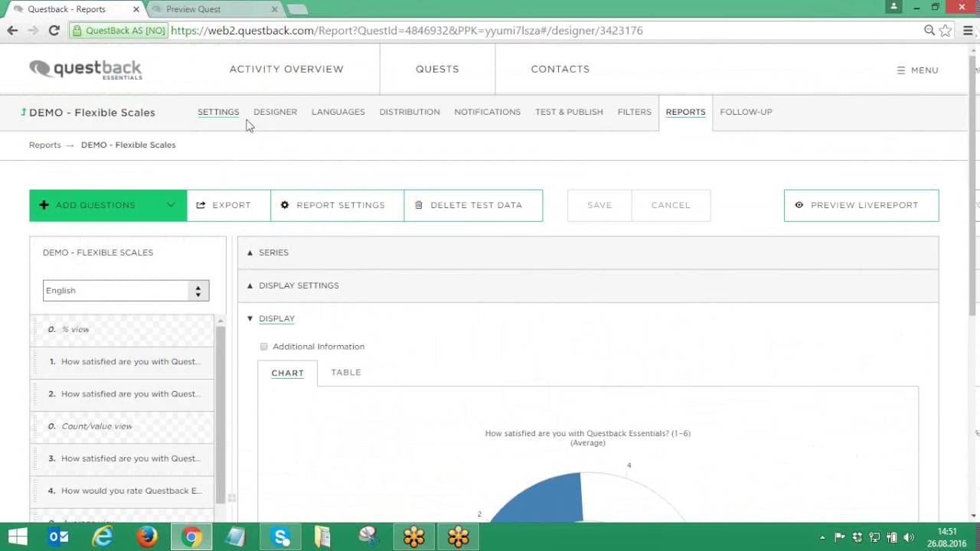Open Outlook from the taskbar
This screenshot has height=551, width=980.
59,536
